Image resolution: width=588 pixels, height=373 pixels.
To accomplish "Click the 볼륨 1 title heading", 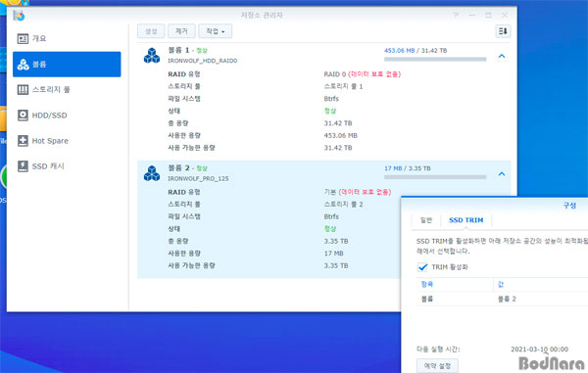I will point(178,50).
